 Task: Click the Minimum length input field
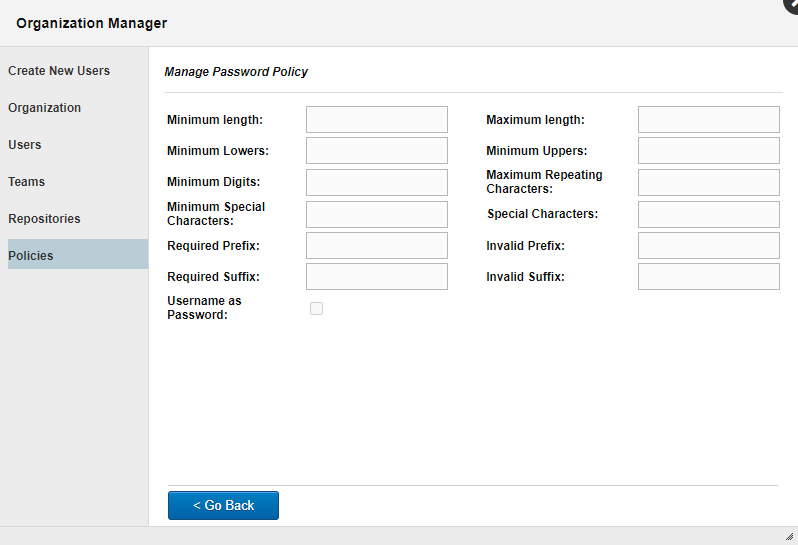pyautogui.click(x=377, y=120)
